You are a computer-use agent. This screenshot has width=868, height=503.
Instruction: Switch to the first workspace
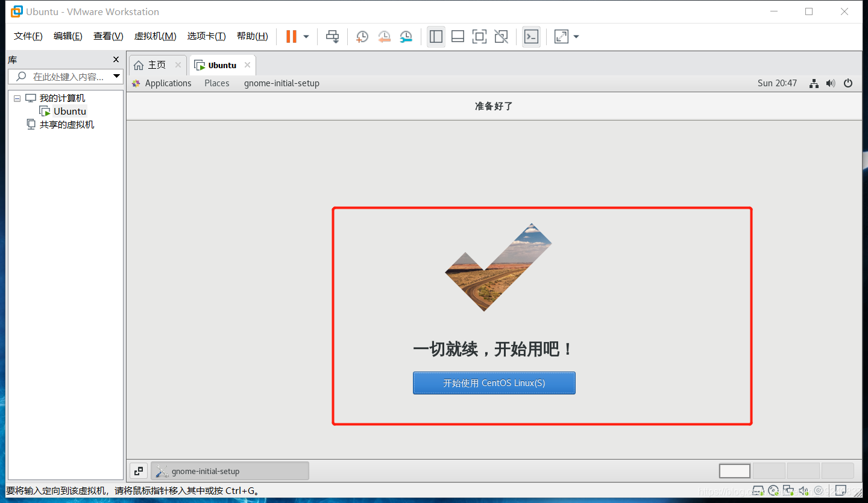[x=735, y=471]
